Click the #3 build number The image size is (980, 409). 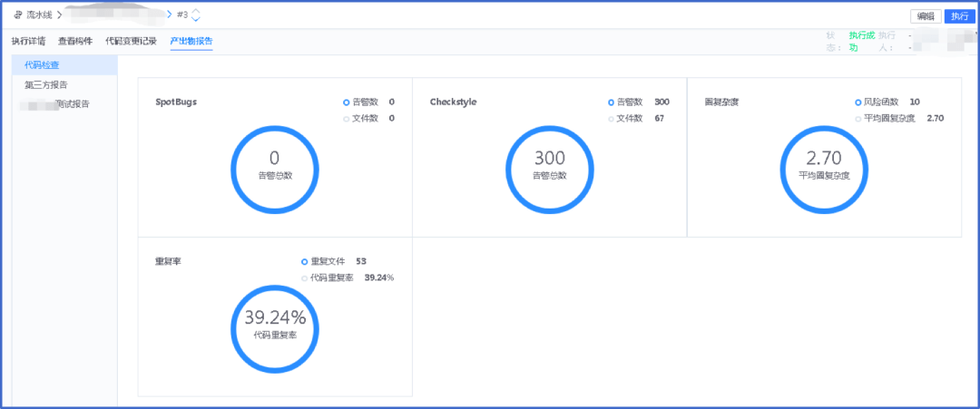(x=182, y=15)
